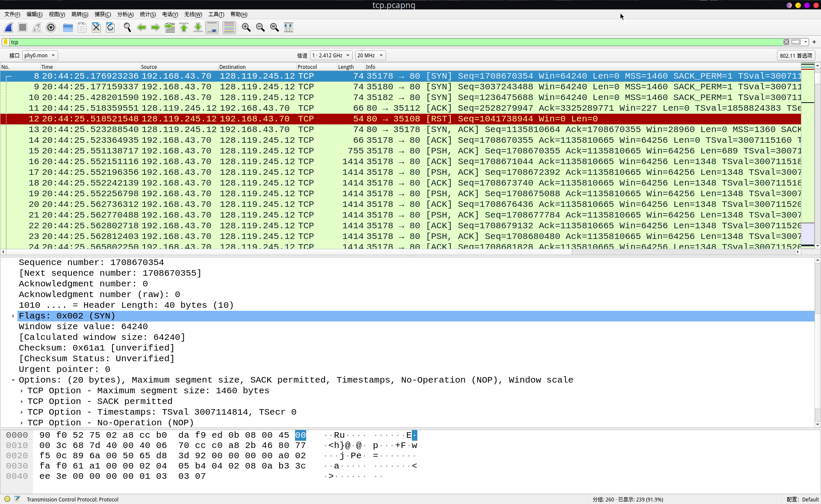This screenshot has height=504, width=821.
Task: Zoom out the packet text
Action: click(260, 28)
